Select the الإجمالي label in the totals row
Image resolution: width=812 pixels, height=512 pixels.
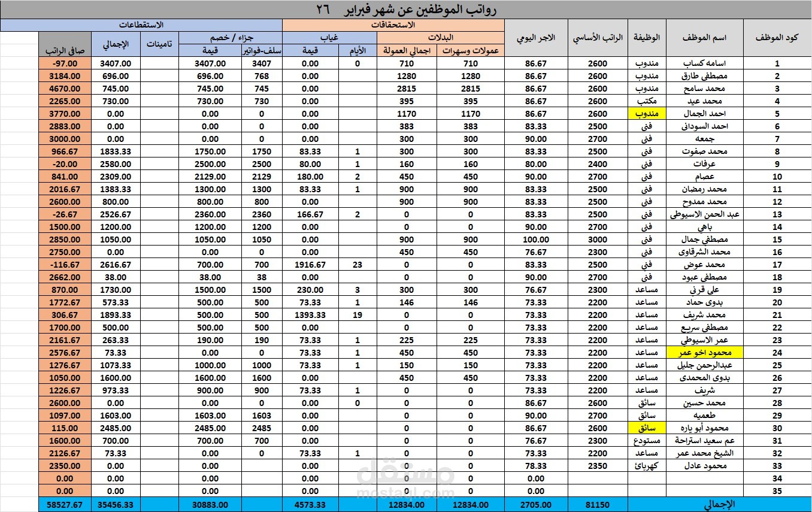tap(719, 505)
